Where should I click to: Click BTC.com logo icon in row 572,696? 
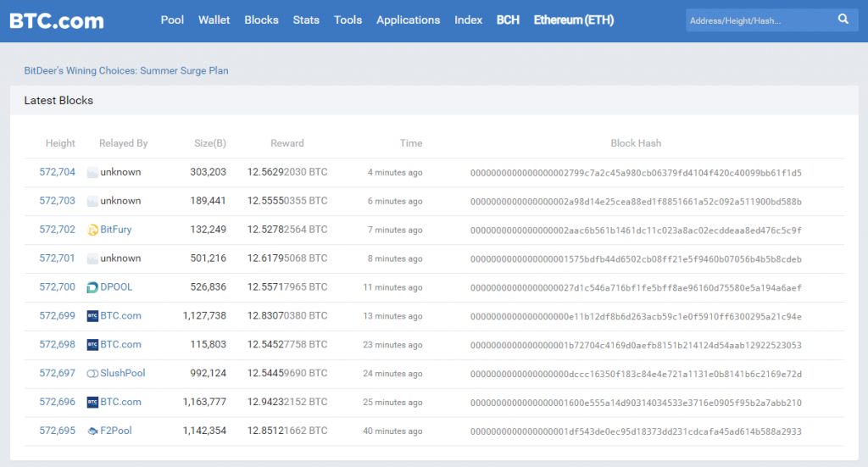(x=92, y=403)
